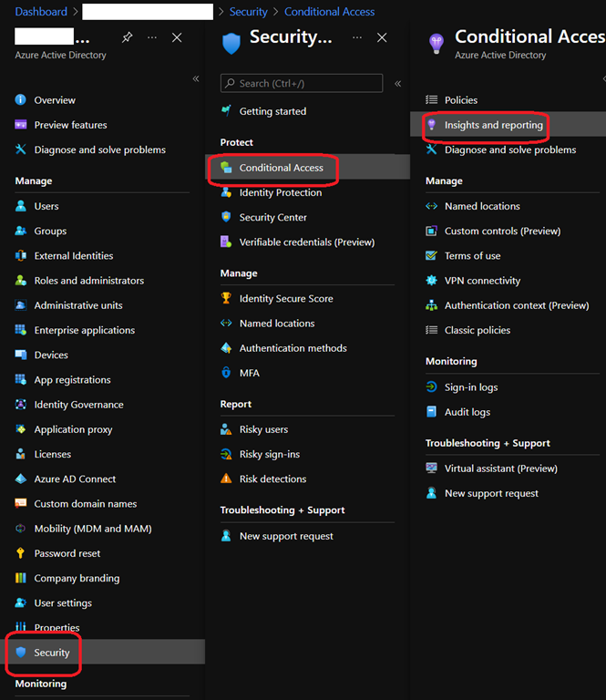The width and height of the screenshot is (606, 700).
Task: Pin the Azure Active Directory blade
Action: pos(128,37)
